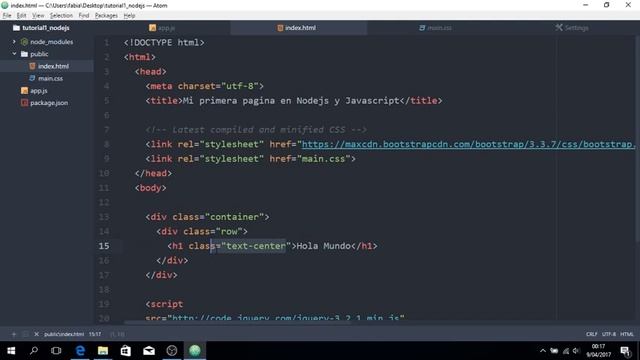Click the main.css file icon in tree
This screenshot has height=360, width=640.
pyautogui.click(x=32, y=78)
